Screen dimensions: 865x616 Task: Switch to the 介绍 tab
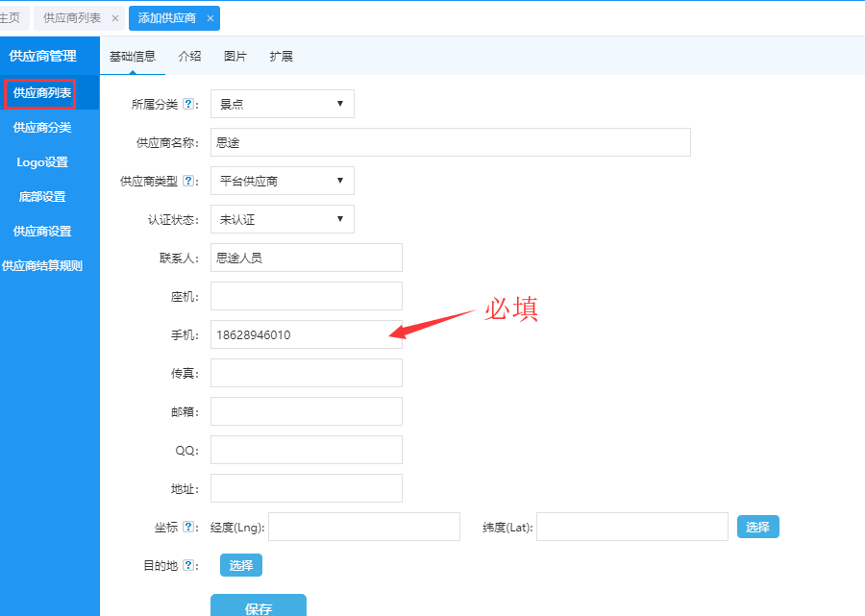[x=189, y=57]
